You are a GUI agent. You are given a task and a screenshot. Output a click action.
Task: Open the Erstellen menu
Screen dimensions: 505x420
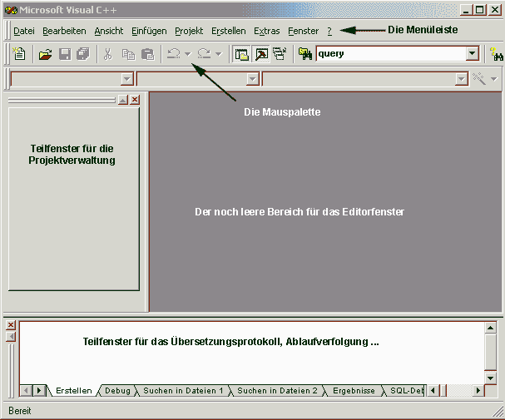tap(229, 31)
